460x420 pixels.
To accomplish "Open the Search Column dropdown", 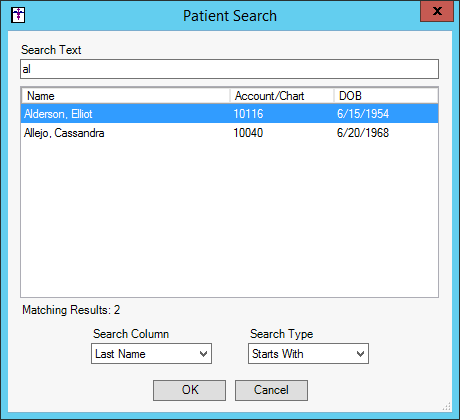I will click(151, 354).
